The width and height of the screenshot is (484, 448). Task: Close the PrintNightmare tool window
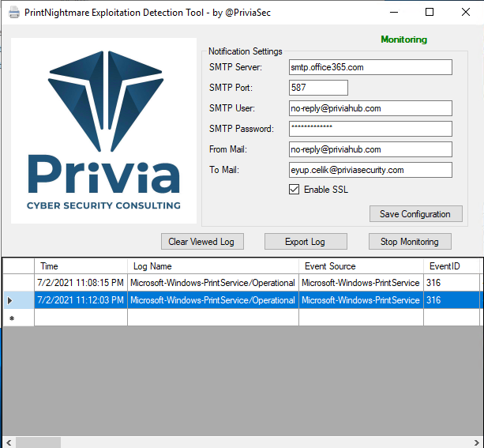[466, 13]
